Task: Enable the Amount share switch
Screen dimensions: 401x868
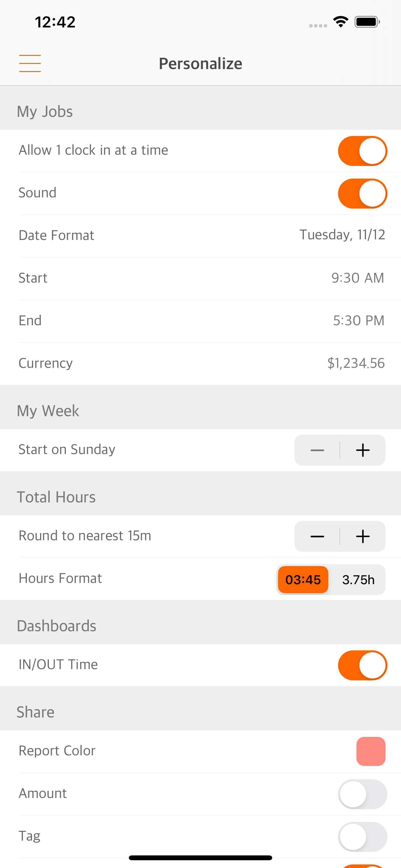Action: coord(363,794)
